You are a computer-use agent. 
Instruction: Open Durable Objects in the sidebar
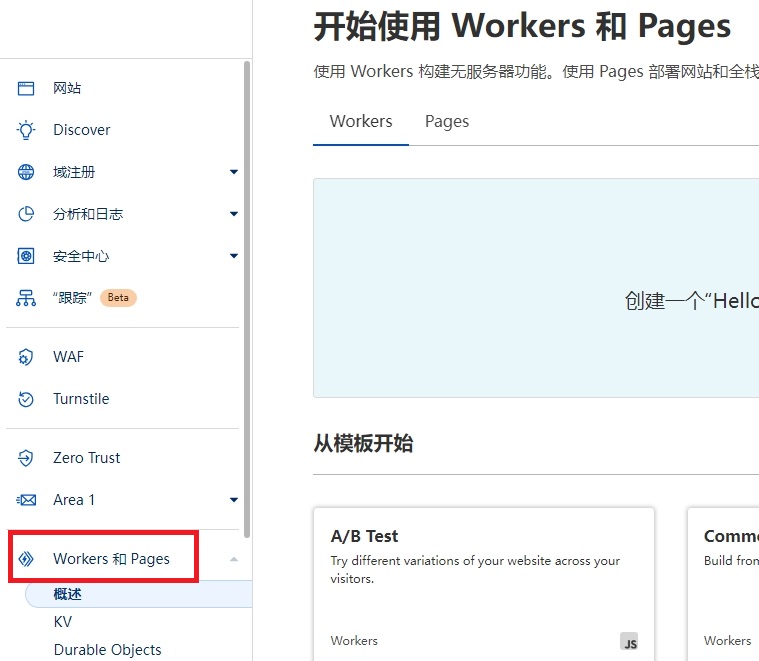pyautogui.click(x=107, y=649)
